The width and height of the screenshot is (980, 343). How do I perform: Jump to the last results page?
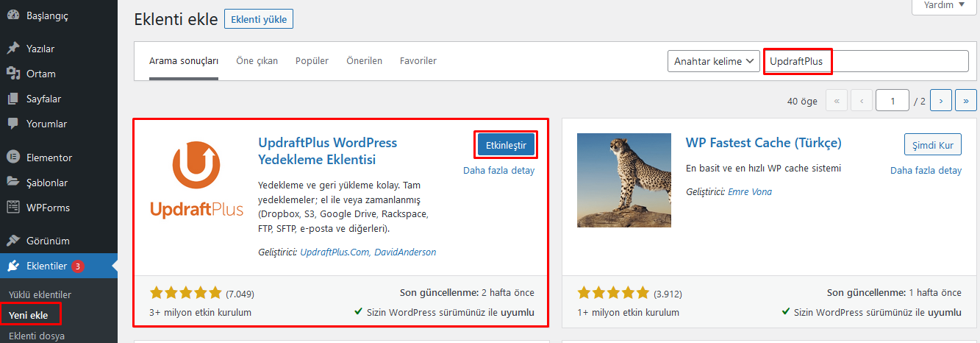pyautogui.click(x=966, y=101)
